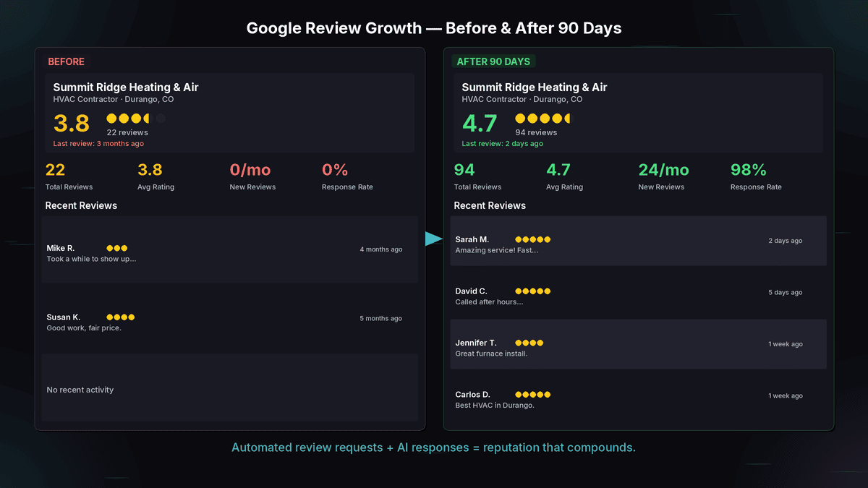
Task: Click the 4.7 Avg Rating stat
Action: tap(564, 176)
